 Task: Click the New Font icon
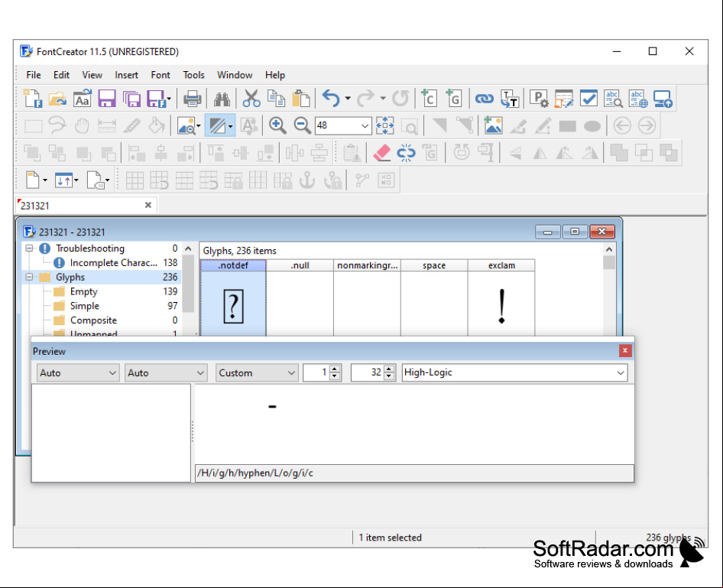(x=33, y=99)
